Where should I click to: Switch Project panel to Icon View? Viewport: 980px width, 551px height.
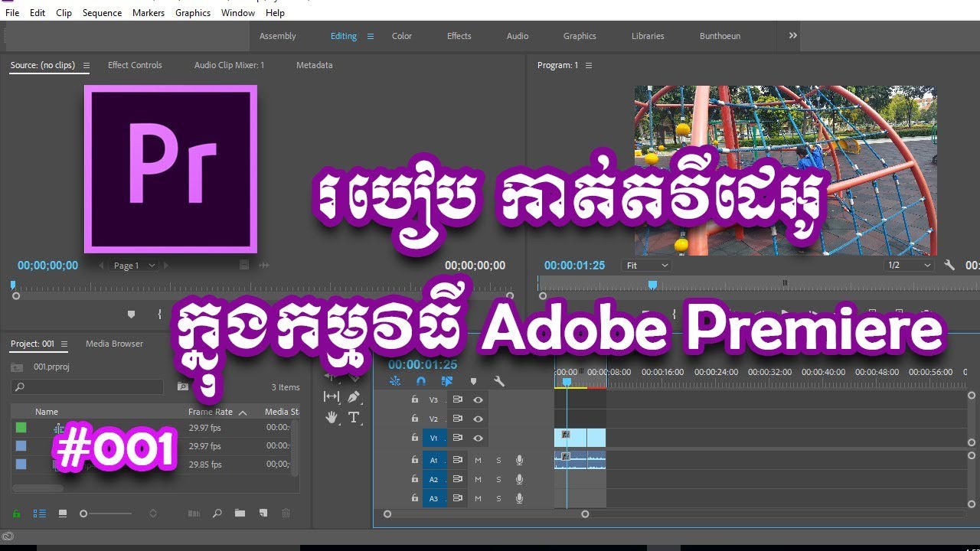point(63,514)
